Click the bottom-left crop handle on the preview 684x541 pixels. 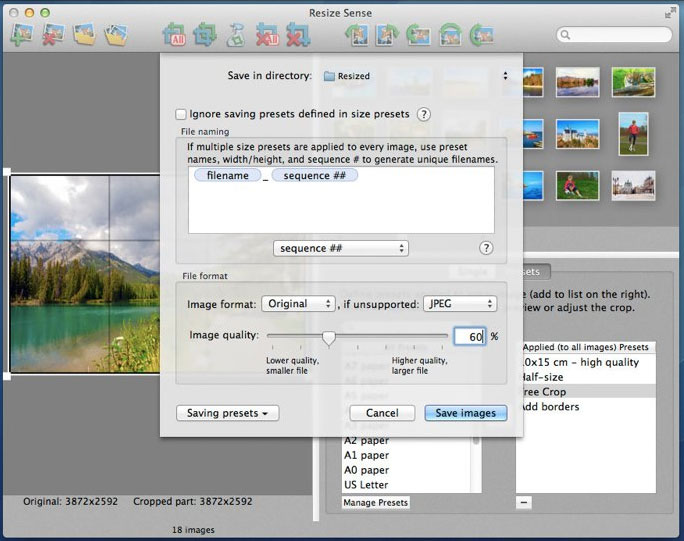click(x=7, y=376)
